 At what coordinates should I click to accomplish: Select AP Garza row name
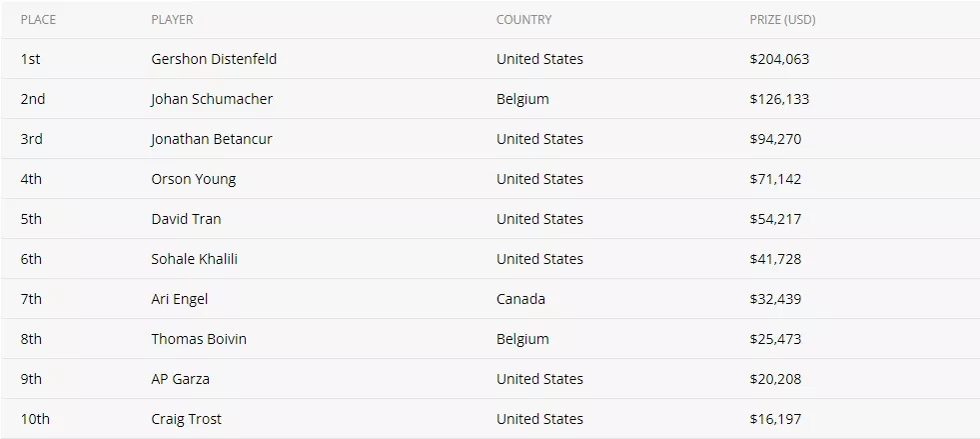point(181,379)
